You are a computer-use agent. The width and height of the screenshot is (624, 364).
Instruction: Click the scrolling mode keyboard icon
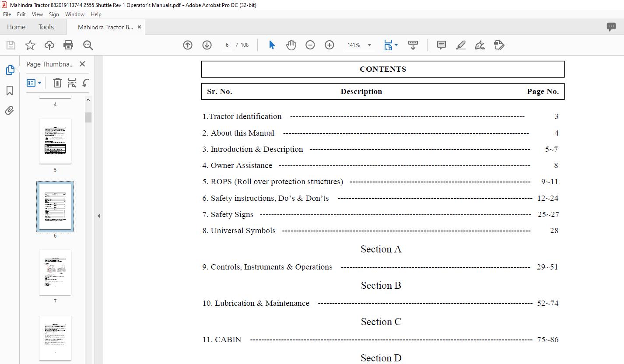coord(413,45)
